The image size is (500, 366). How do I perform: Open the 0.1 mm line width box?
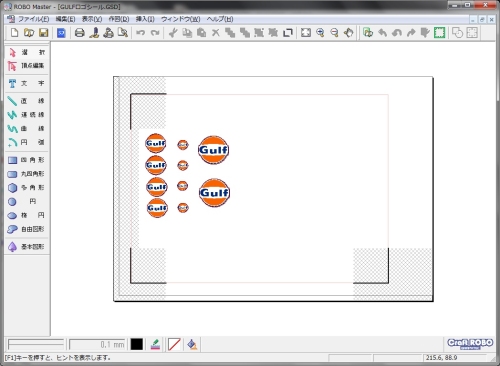point(97,344)
